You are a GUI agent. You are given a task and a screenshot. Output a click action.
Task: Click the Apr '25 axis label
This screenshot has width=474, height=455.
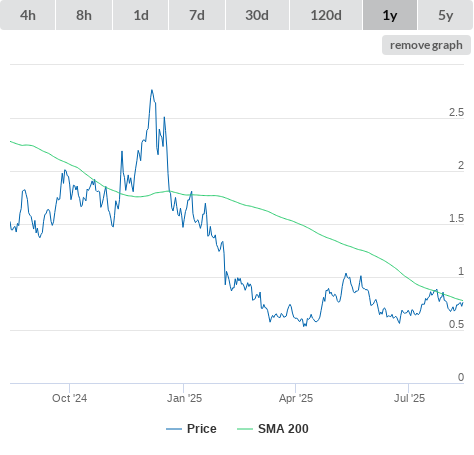coord(296,398)
